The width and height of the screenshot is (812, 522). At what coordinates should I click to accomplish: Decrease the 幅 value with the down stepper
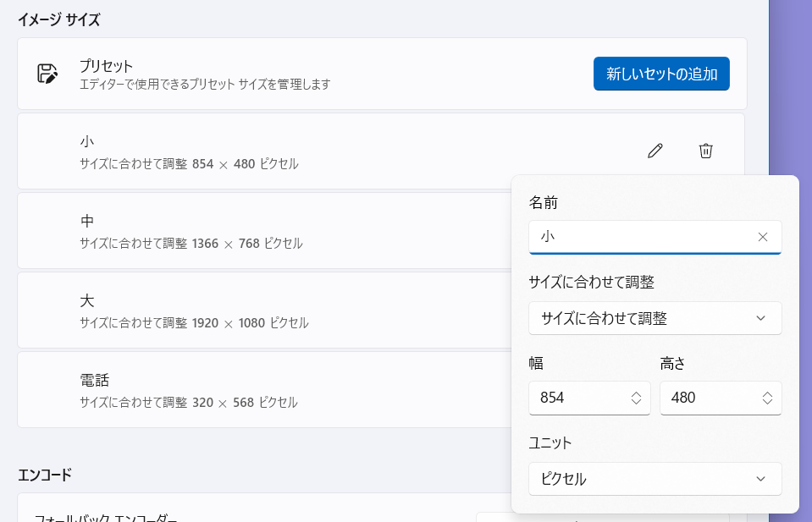(x=636, y=403)
